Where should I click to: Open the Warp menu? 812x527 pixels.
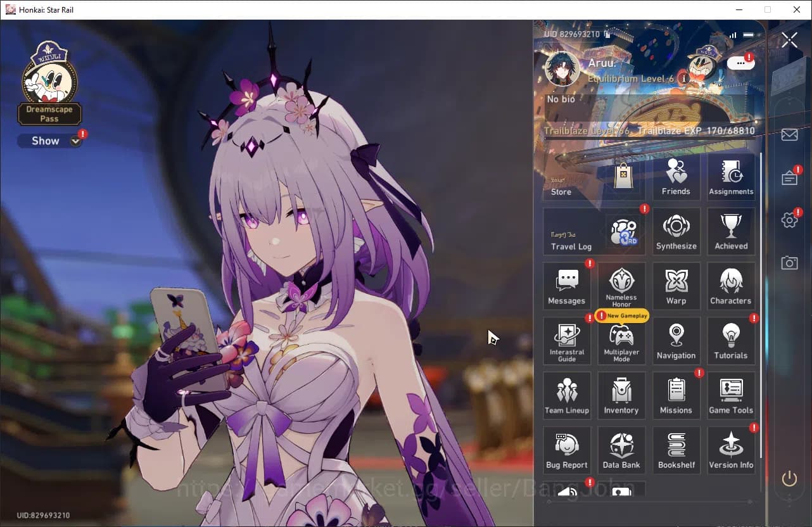tap(676, 286)
